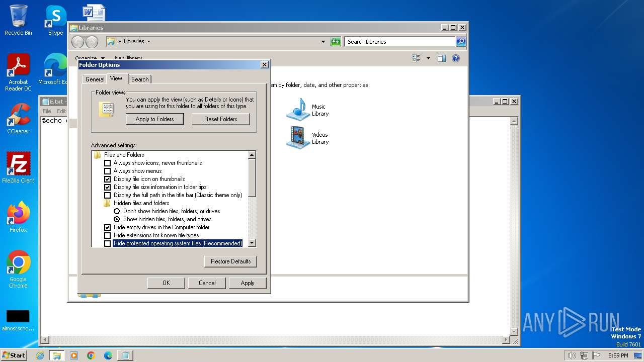Click the green refresh button by the address bar
Image resolution: width=644 pixels, height=362 pixels.
tap(336, 42)
